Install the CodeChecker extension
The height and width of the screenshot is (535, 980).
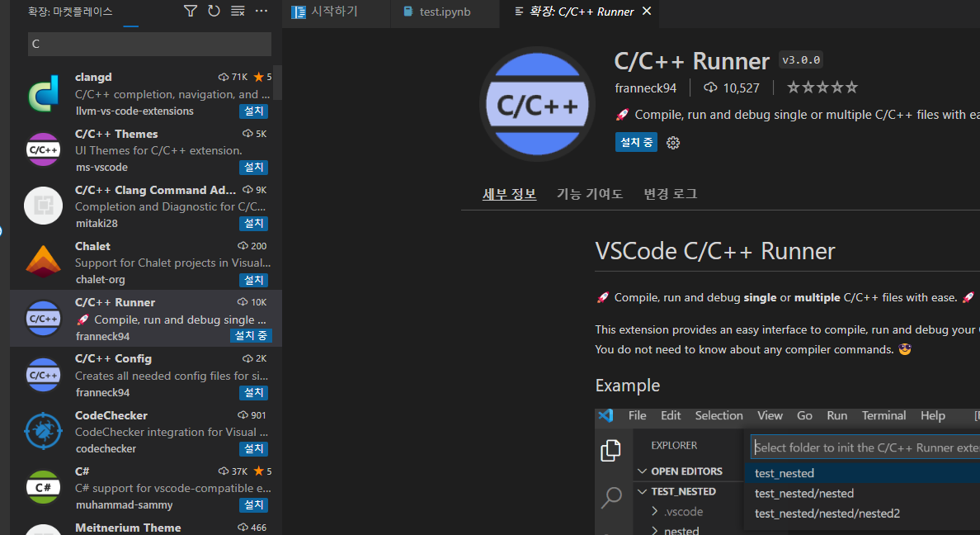point(254,448)
